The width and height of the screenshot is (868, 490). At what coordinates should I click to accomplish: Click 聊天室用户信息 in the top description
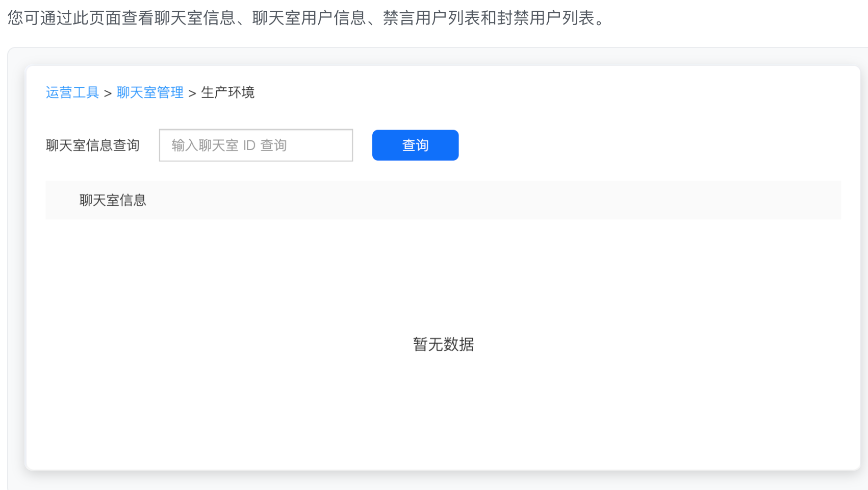coord(309,18)
